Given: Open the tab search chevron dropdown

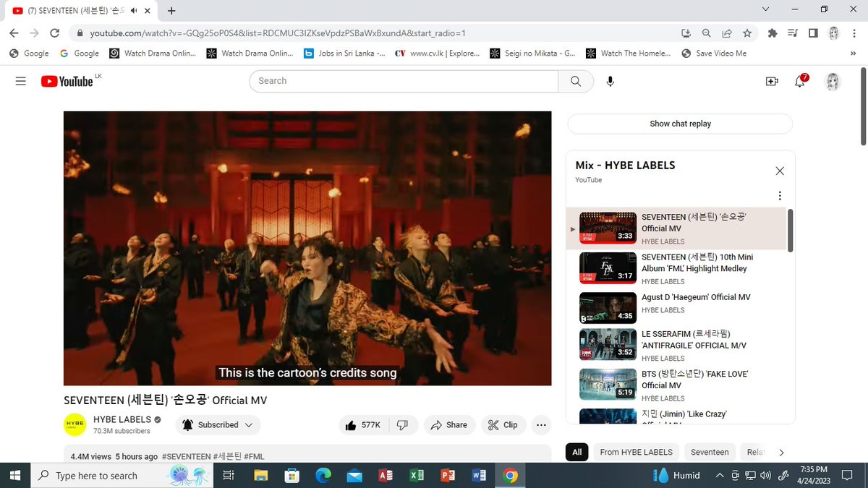Looking at the screenshot, I should point(766,9).
